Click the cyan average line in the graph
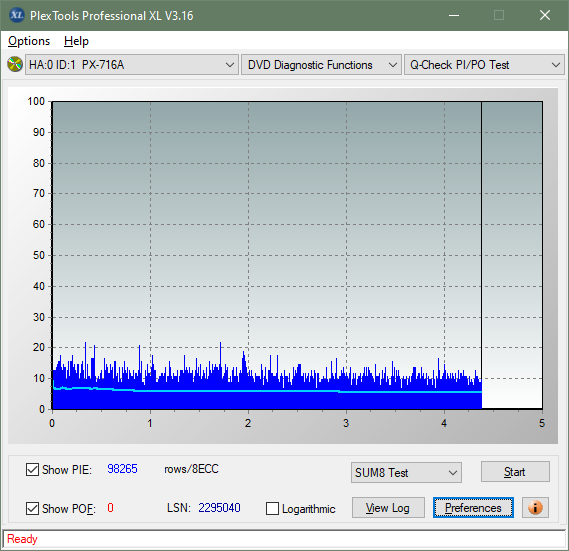 (x=267, y=391)
